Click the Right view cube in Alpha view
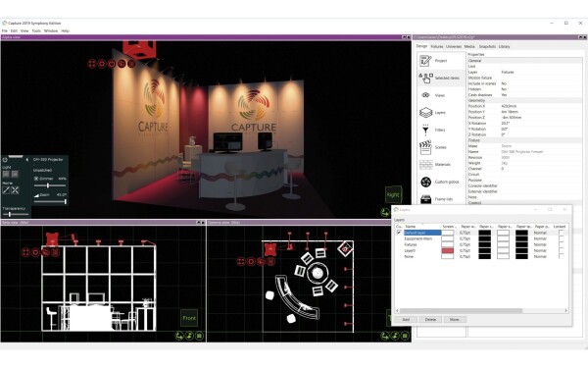This screenshot has width=588, height=368. click(393, 194)
